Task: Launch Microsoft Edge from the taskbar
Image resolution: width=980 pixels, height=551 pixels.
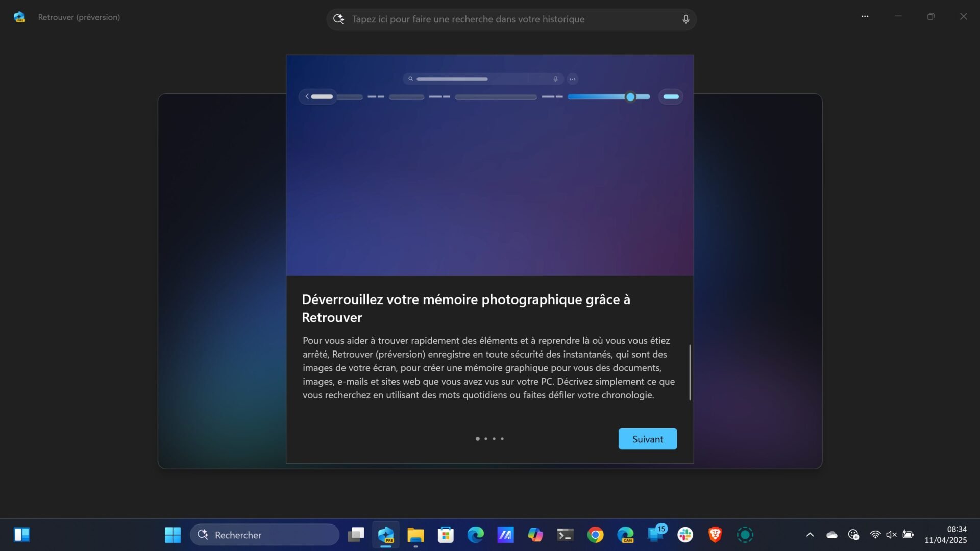Action: click(x=475, y=535)
